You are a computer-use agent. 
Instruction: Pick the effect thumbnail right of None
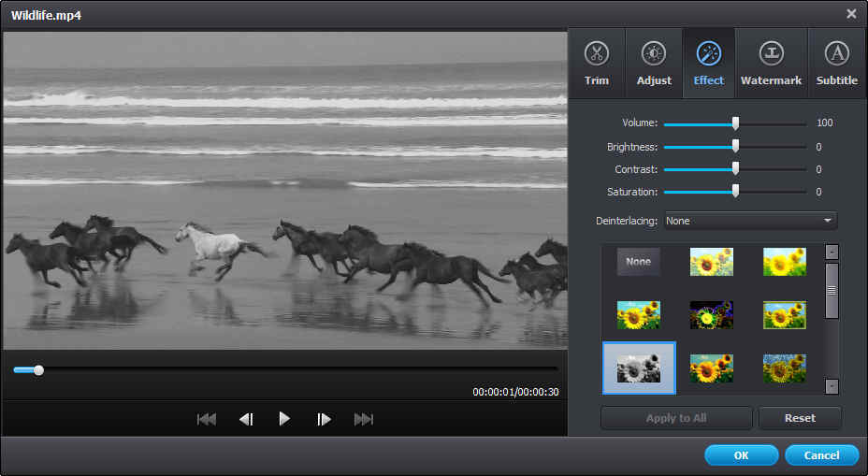[x=712, y=262]
